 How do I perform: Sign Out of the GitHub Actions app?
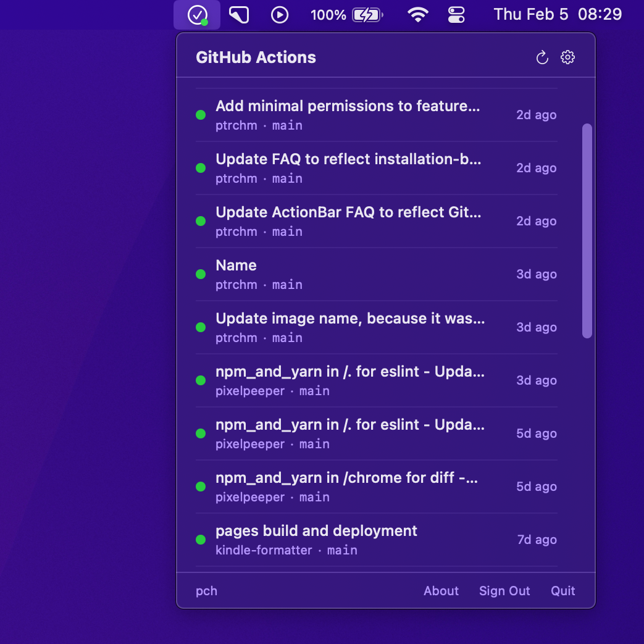(504, 591)
